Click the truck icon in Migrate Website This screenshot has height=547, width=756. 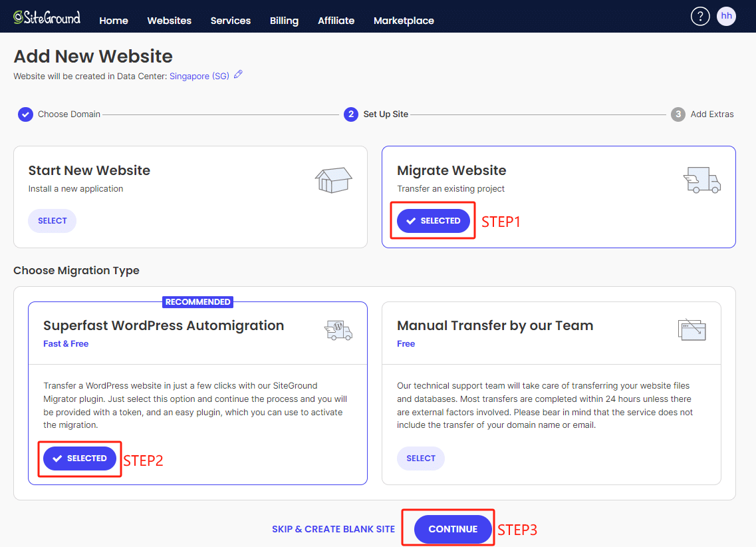(702, 180)
